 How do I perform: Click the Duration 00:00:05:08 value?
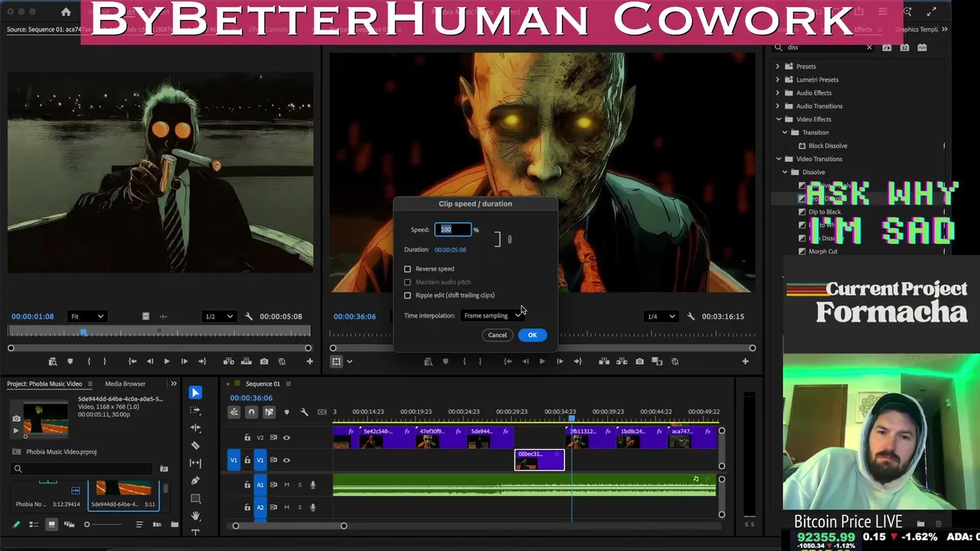click(x=450, y=249)
